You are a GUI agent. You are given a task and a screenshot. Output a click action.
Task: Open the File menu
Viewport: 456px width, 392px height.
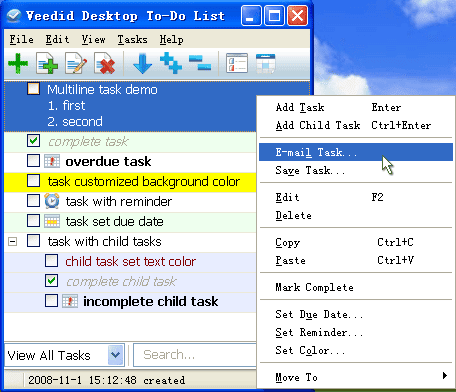coord(21,40)
